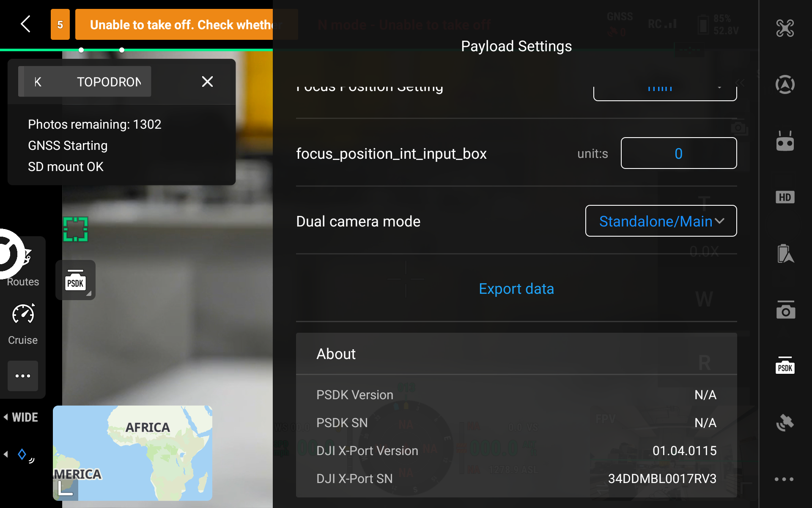
Task: Open RTK satellite settings icon
Action: (x=785, y=422)
